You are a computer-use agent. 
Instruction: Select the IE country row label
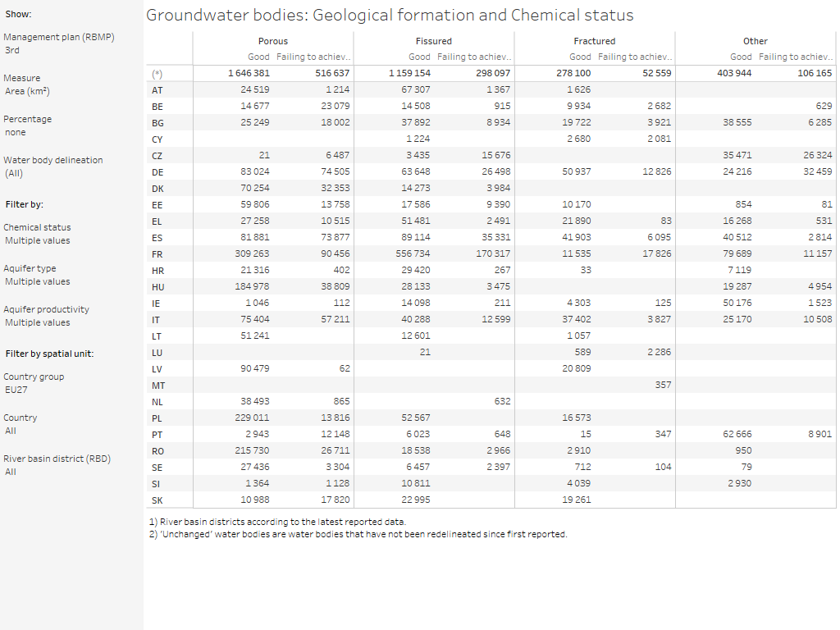coord(156,304)
